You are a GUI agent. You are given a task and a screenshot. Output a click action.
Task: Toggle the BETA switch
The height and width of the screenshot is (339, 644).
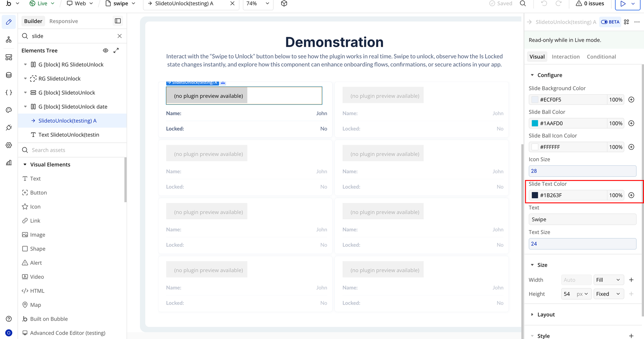[x=604, y=22]
